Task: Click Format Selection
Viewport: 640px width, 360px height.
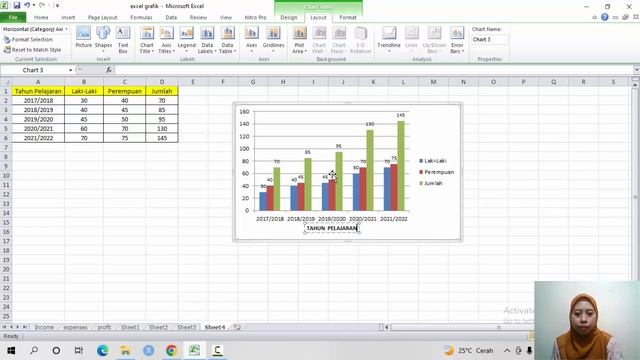Action: tap(28, 39)
